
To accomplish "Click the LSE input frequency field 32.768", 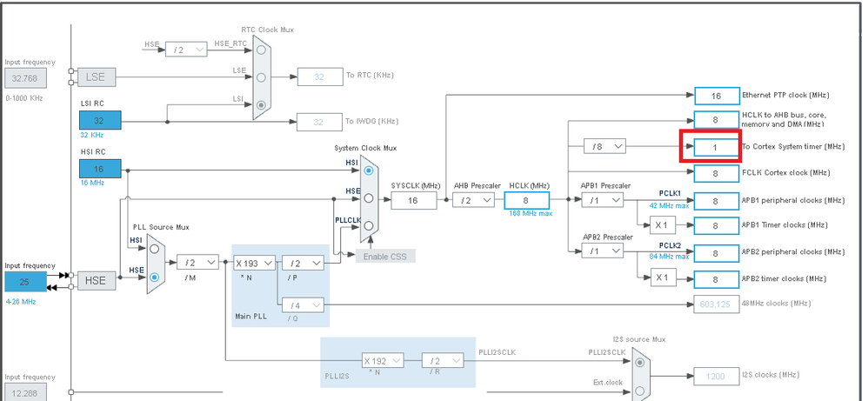I will click(25, 78).
